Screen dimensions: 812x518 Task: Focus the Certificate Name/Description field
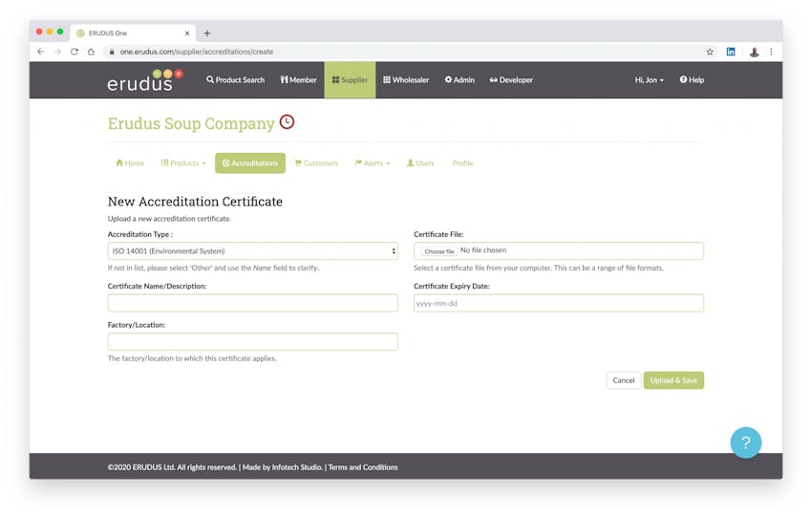pos(253,303)
